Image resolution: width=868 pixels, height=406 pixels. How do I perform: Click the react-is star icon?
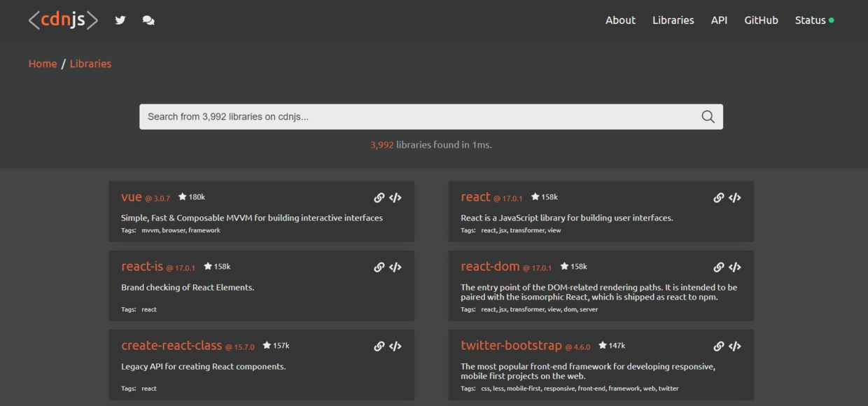click(x=208, y=267)
